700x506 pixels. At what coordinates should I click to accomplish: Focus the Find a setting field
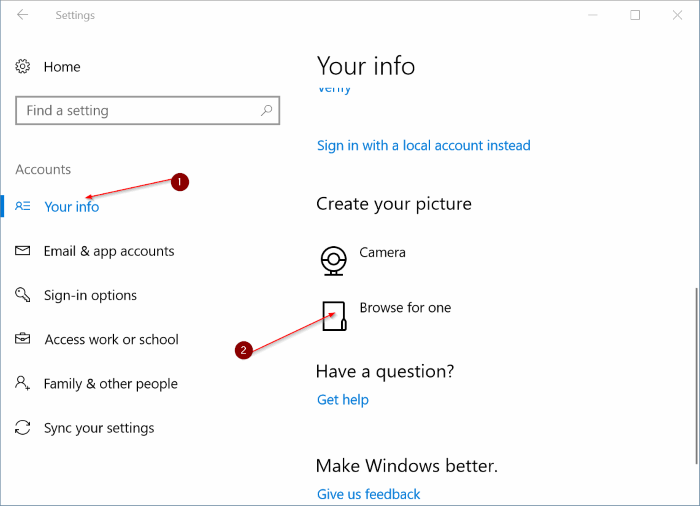click(x=147, y=110)
